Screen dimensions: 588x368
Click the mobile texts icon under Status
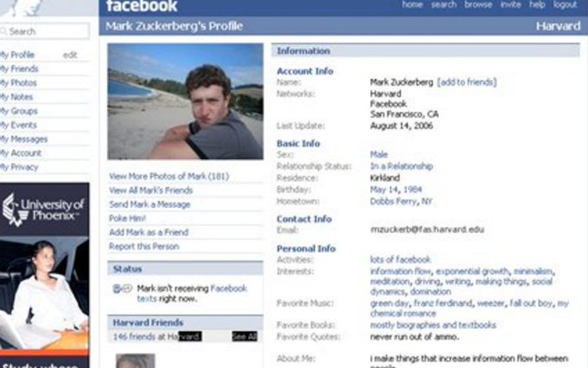tap(121, 288)
